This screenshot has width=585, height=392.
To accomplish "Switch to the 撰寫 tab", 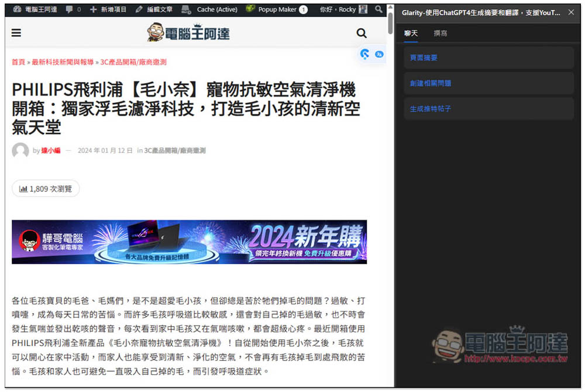I will pos(441,33).
